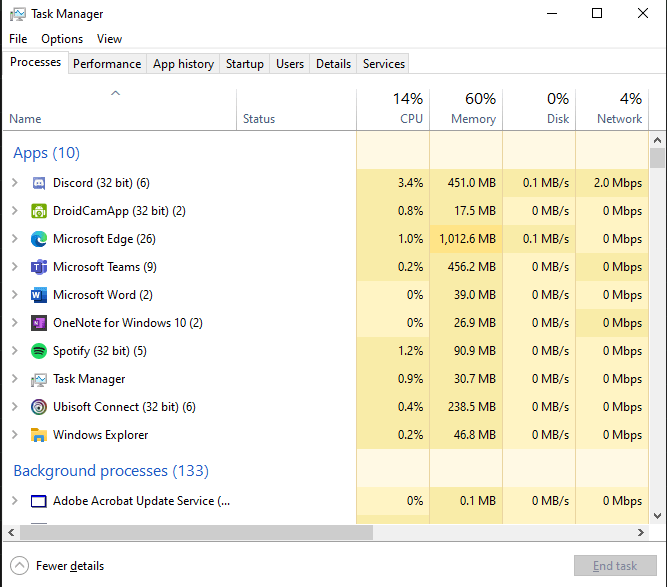Image resolution: width=667 pixels, height=587 pixels.
Task: Click the OneNote icon in process list
Action: 39,323
